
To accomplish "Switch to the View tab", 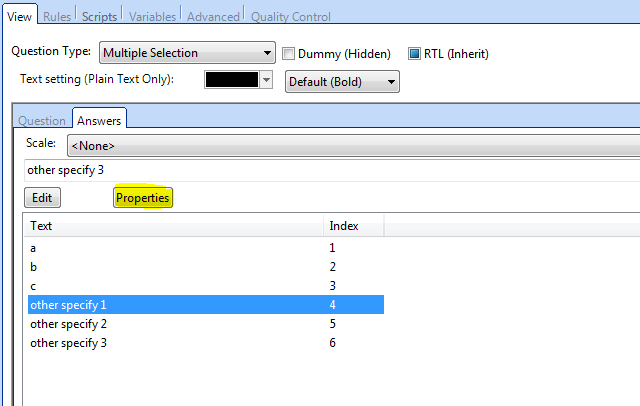I will [x=20, y=16].
